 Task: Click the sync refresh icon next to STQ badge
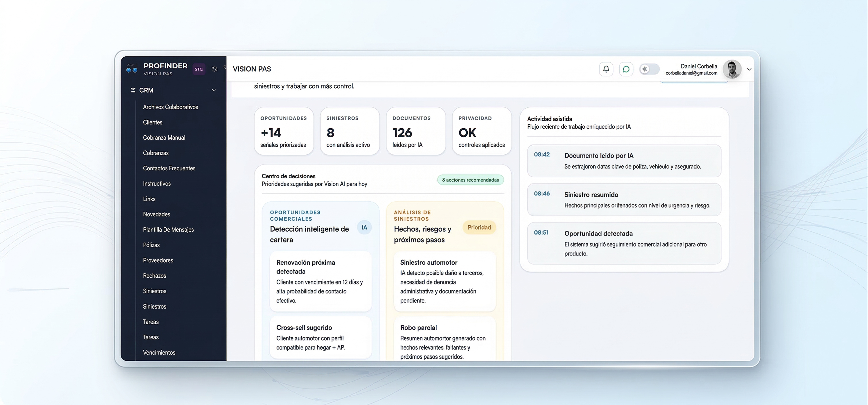coord(215,69)
